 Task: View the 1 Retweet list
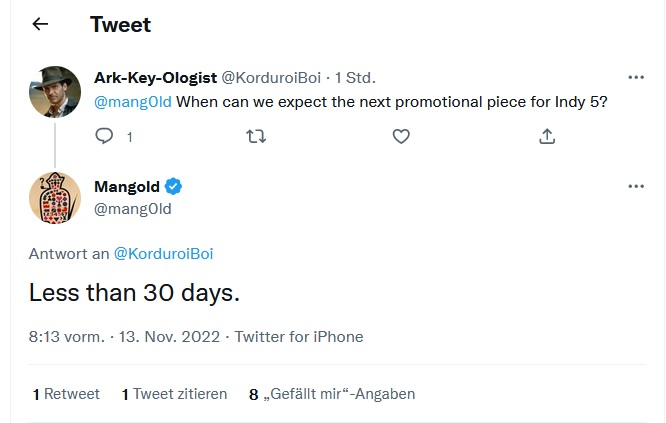point(66,394)
